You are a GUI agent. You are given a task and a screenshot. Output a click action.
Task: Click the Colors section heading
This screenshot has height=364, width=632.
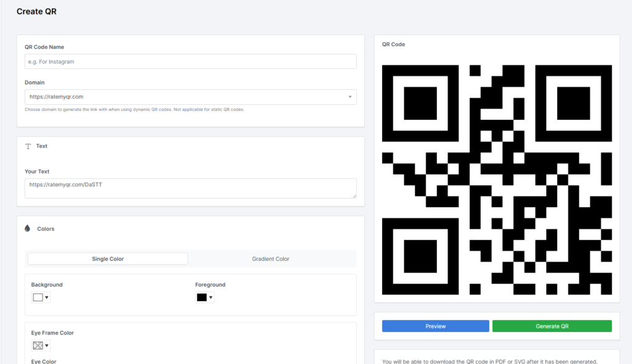click(46, 229)
